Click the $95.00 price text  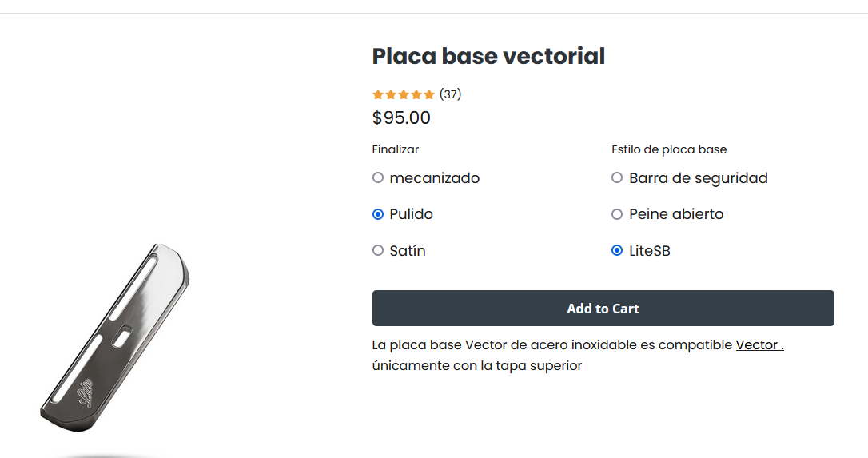click(x=401, y=118)
